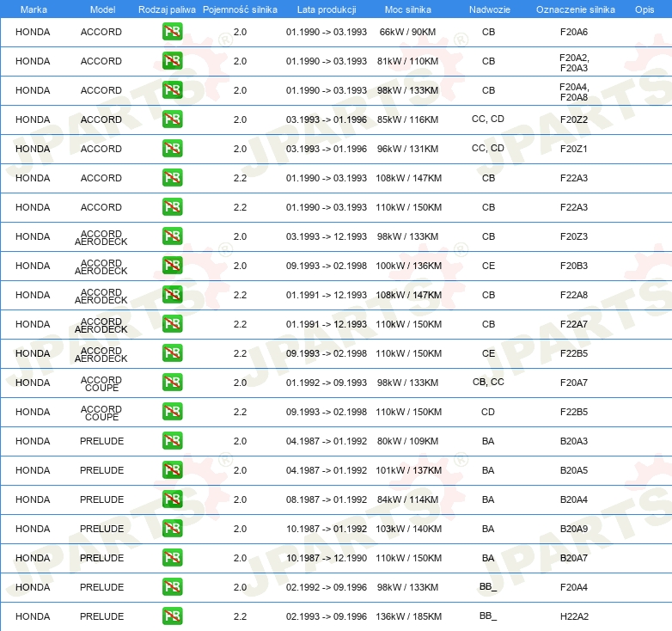Click the petrol fuel icon in the F20Z3 row
The height and width of the screenshot is (631, 672).
[x=172, y=236]
